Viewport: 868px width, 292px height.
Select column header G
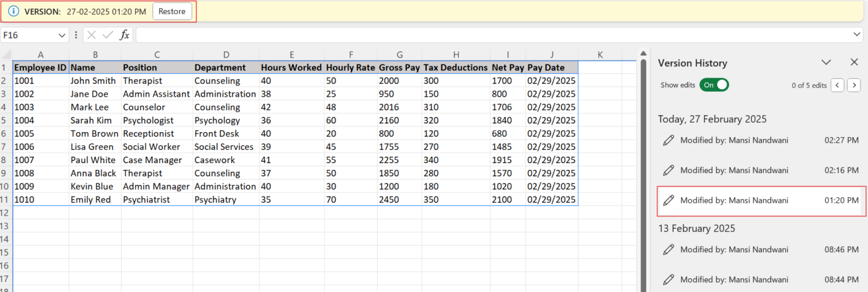click(399, 55)
